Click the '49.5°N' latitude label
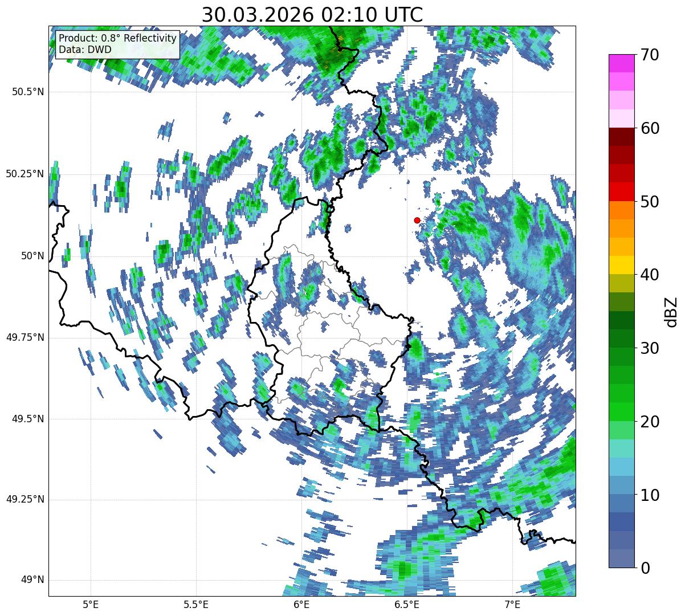Viewport: 685px width, 616px height. (28, 419)
